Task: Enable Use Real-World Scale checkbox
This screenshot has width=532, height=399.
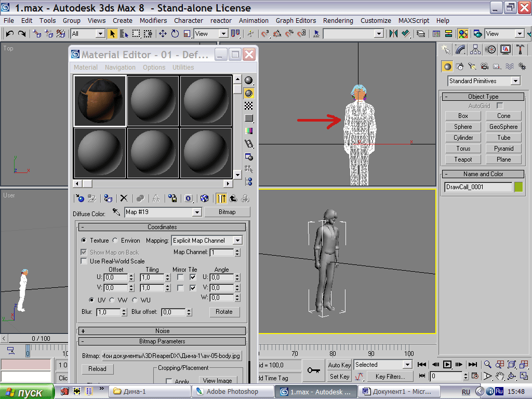Action: 84,261
